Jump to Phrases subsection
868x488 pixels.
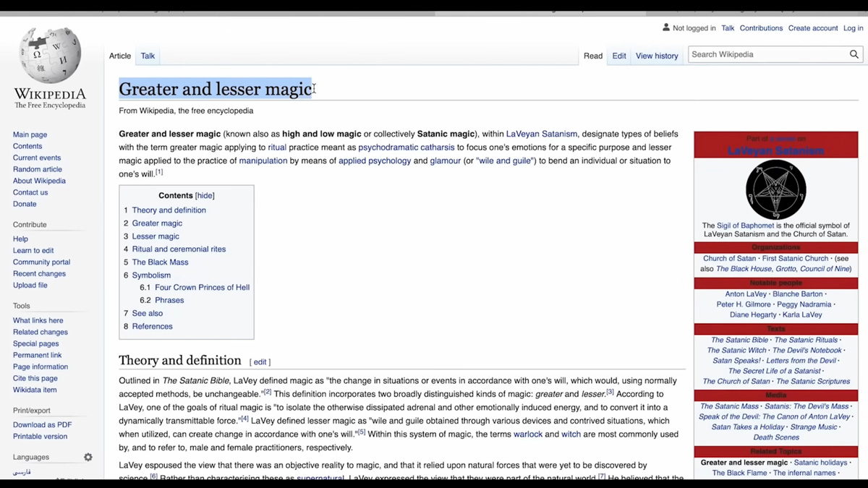pos(169,301)
